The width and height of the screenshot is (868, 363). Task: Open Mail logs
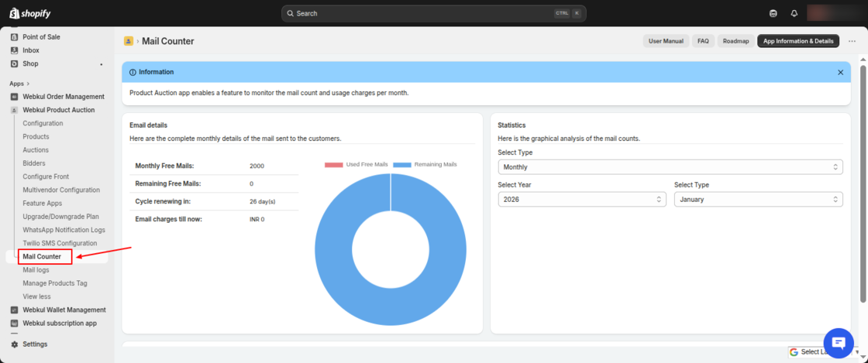36,269
